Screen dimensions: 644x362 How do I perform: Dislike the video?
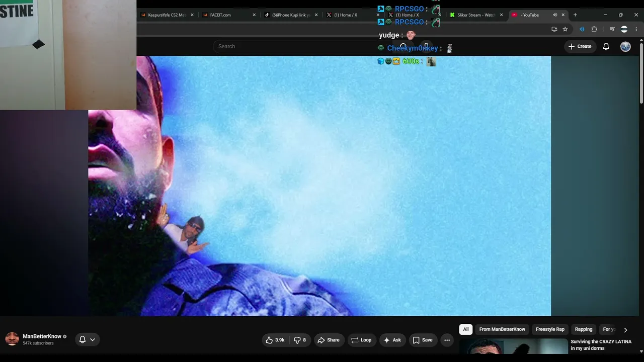click(x=300, y=340)
